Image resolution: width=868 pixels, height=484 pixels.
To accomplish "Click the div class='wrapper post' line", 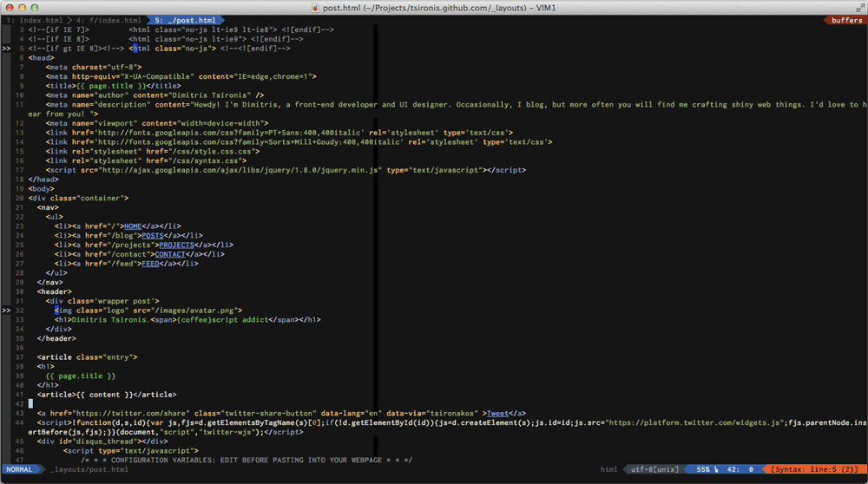I will tap(102, 302).
